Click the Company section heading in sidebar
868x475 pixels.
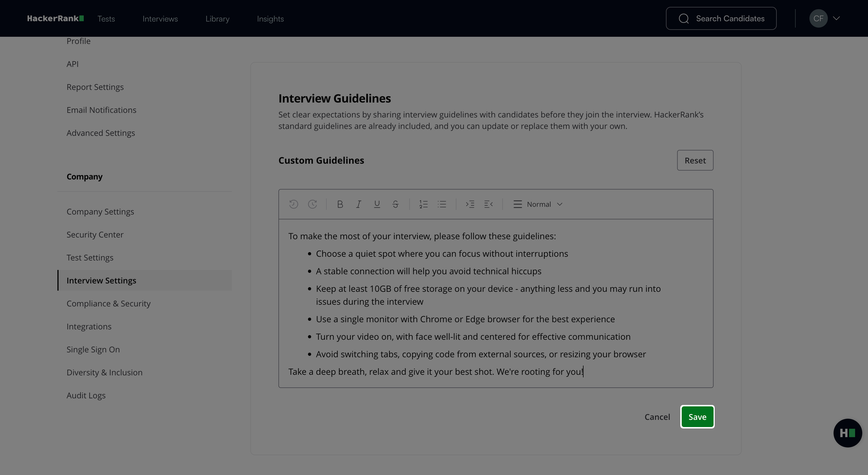click(x=85, y=177)
